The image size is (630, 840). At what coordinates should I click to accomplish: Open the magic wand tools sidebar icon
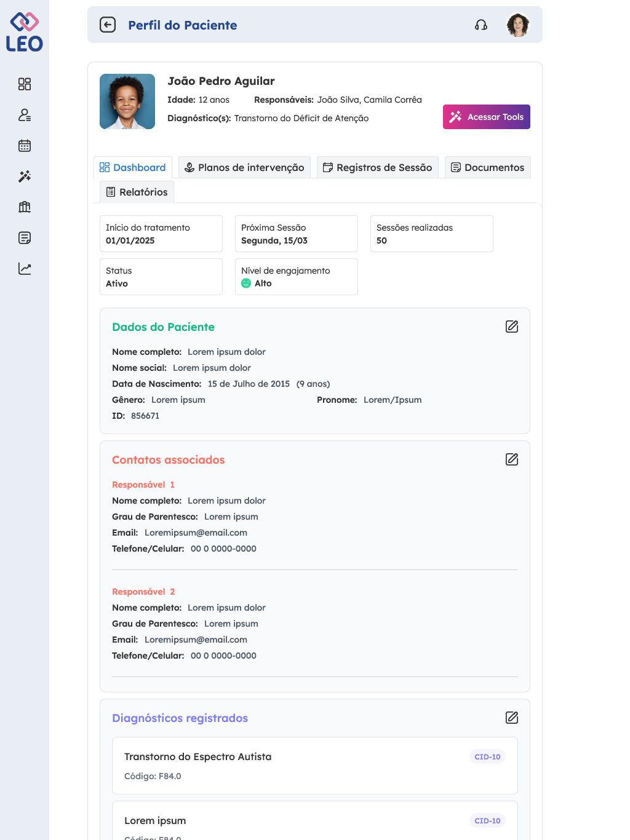pyautogui.click(x=25, y=176)
